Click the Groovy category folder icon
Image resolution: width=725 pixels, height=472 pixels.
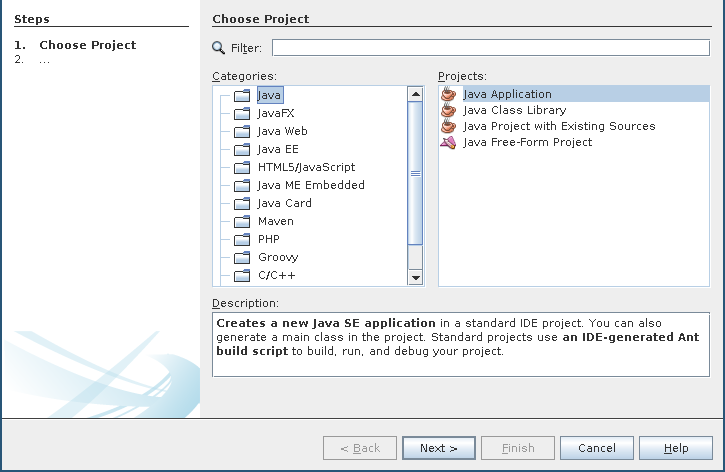(x=241, y=257)
